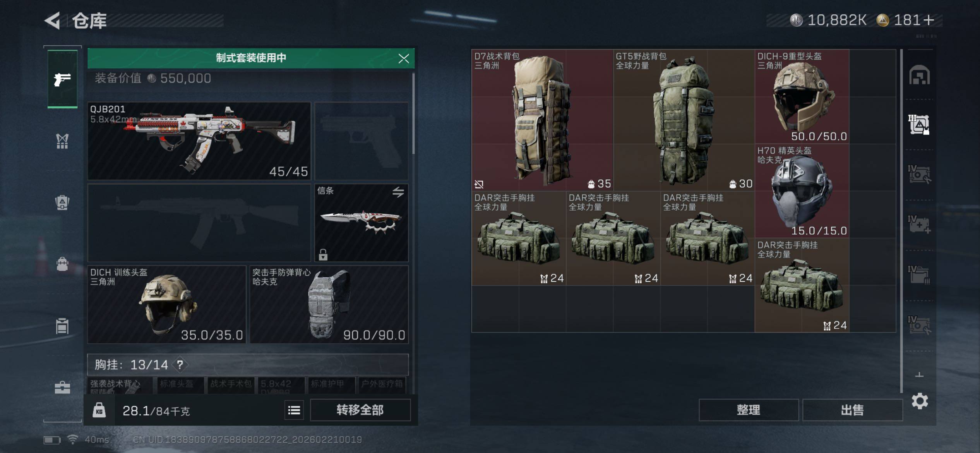Open the stash settings gear icon
The width and height of the screenshot is (980, 453).
[x=920, y=401]
